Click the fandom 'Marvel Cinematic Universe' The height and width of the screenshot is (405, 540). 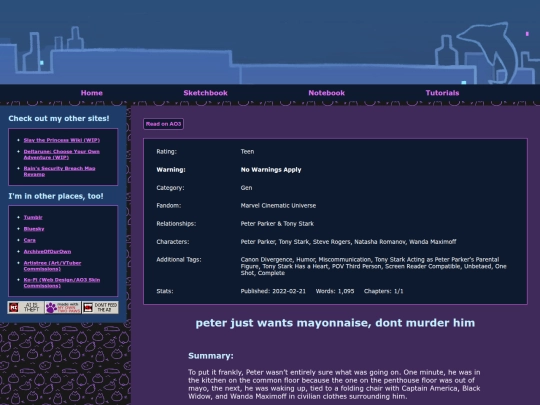point(278,206)
